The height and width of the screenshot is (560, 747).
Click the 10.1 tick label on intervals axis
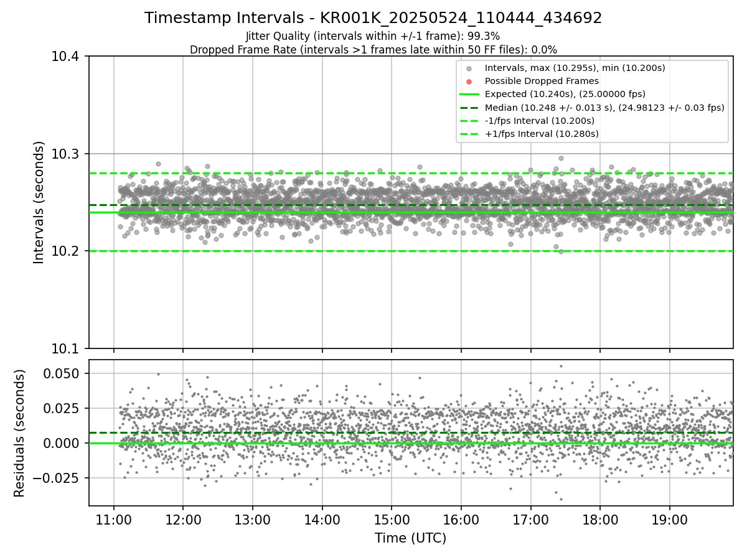tap(64, 348)
